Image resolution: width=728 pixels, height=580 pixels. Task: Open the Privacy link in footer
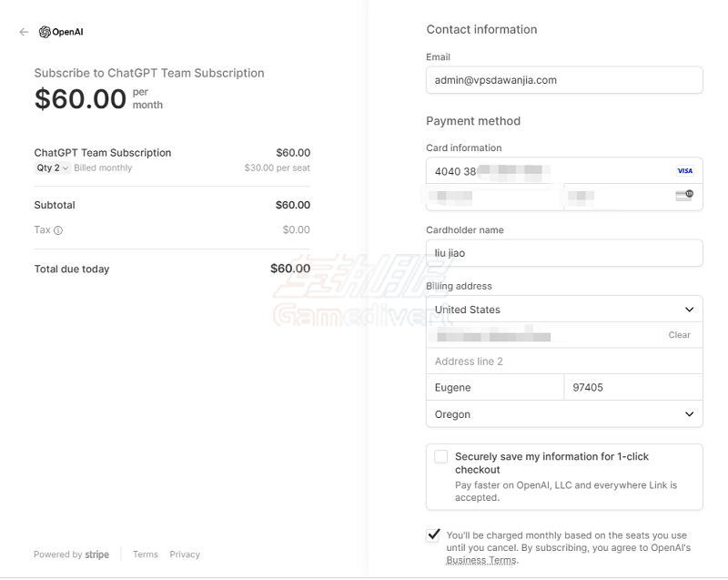[185, 555]
